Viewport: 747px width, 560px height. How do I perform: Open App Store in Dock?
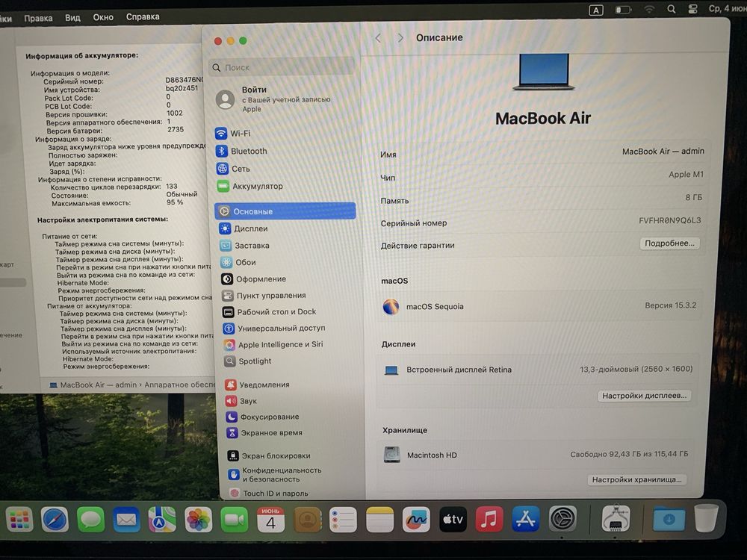point(525,519)
